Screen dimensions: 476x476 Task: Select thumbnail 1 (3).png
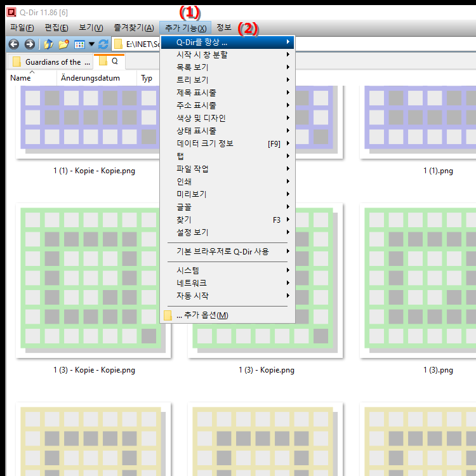tap(418, 281)
